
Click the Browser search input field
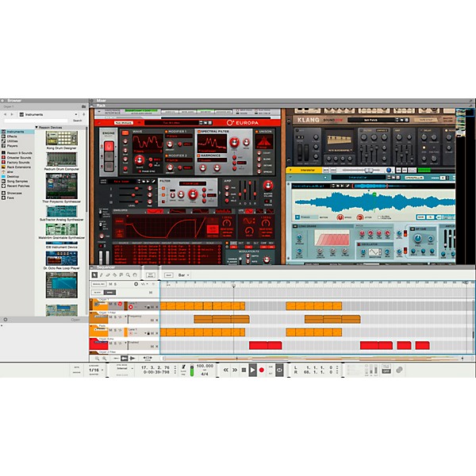point(36,121)
